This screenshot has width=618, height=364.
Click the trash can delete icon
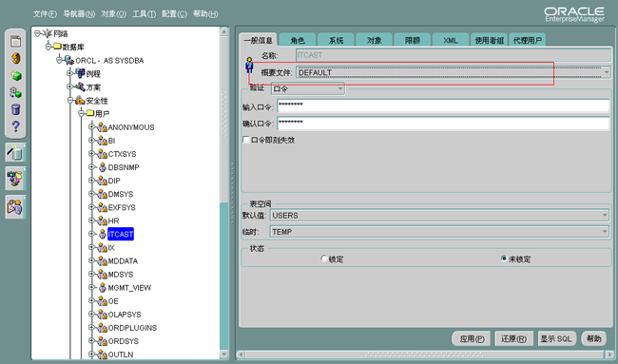point(15,109)
